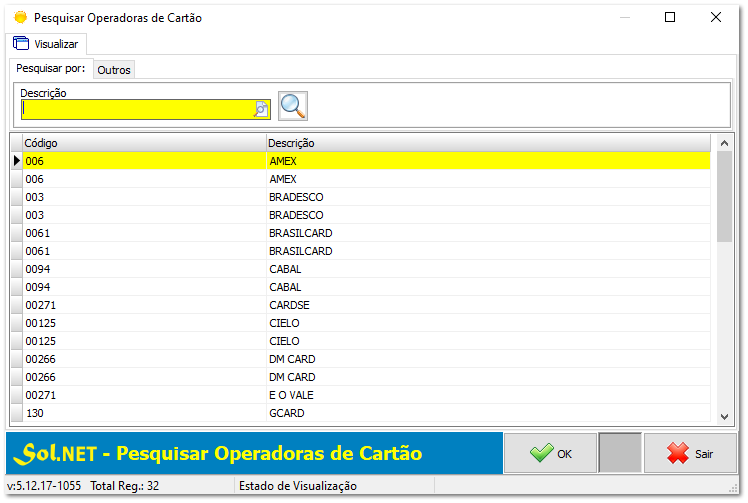Click the row selector left of GCARD row

pos(17,413)
